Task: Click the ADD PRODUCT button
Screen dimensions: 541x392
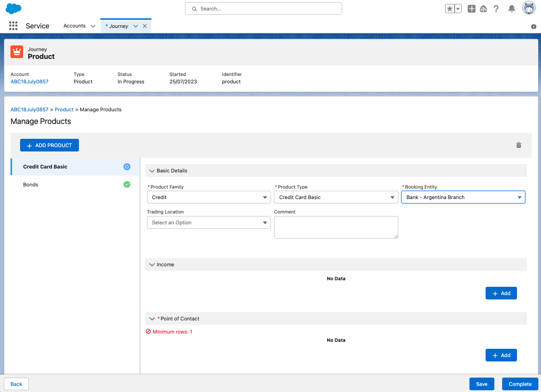Action: point(49,145)
